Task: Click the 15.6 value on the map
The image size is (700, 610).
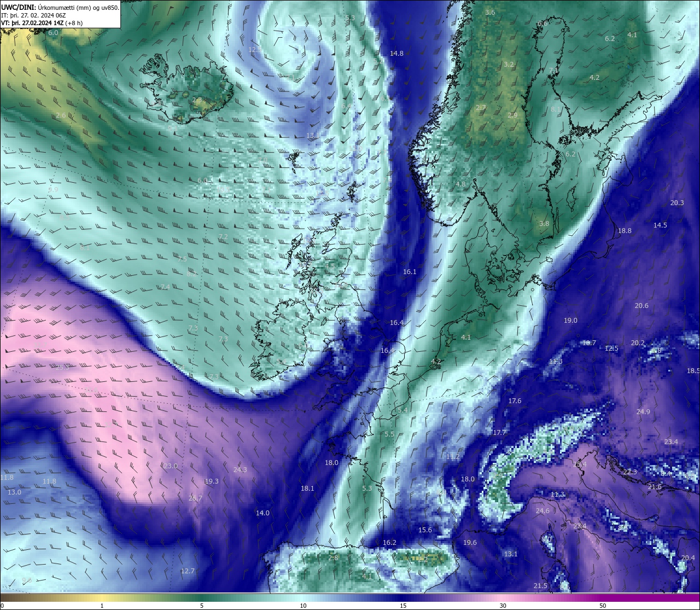Action: pyautogui.click(x=425, y=530)
